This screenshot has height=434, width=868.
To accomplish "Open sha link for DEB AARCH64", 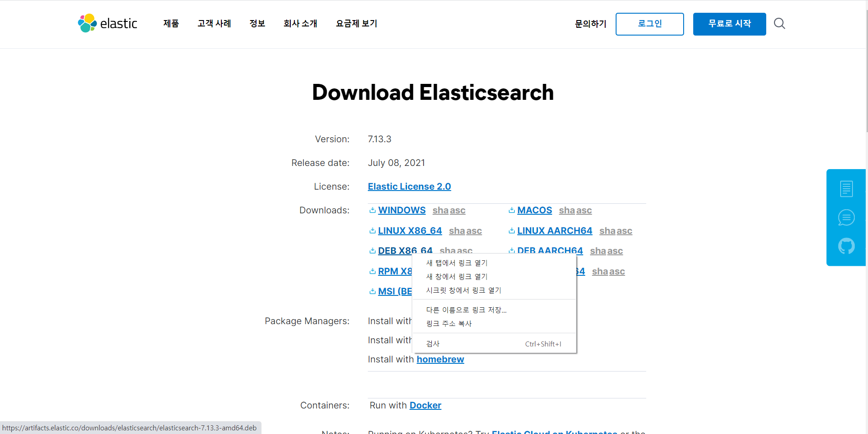I will click(x=598, y=251).
